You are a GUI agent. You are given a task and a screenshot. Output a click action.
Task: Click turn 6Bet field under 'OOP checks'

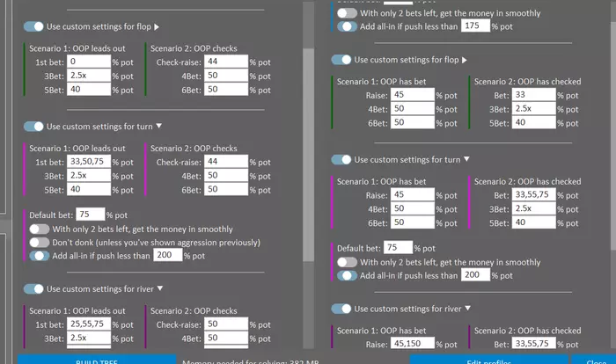click(x=226, y=189)
